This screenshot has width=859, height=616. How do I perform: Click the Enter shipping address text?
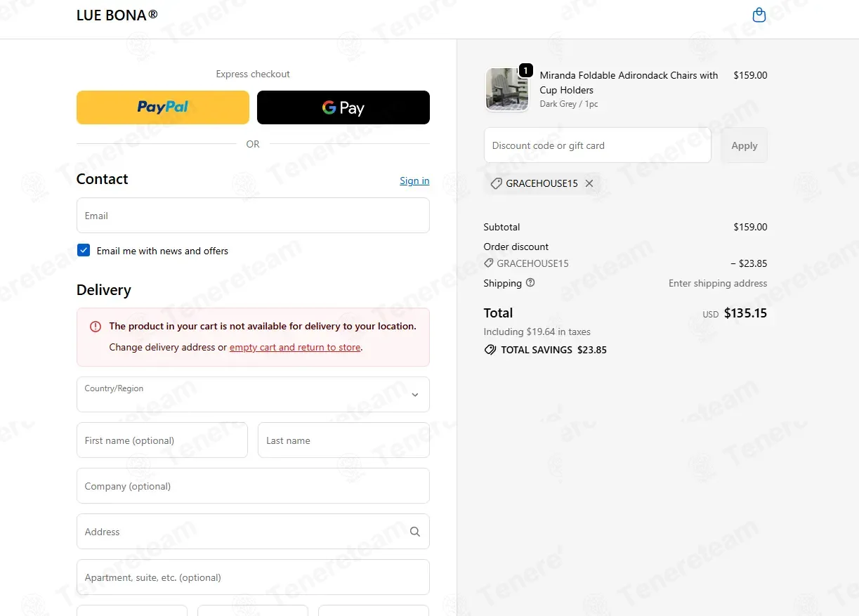[718, 283]
